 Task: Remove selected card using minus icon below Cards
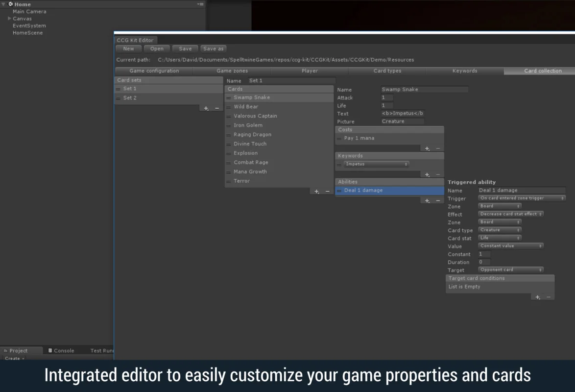(327, 191)
